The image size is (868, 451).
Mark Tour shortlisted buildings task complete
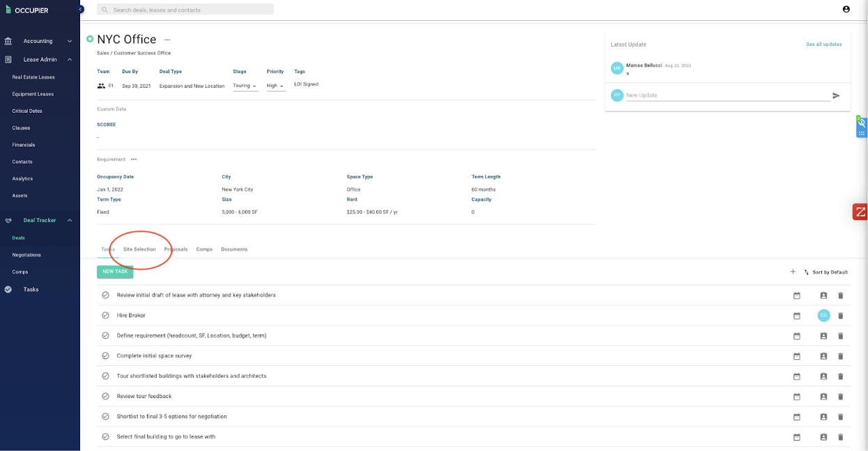click(x=106, y=376)
